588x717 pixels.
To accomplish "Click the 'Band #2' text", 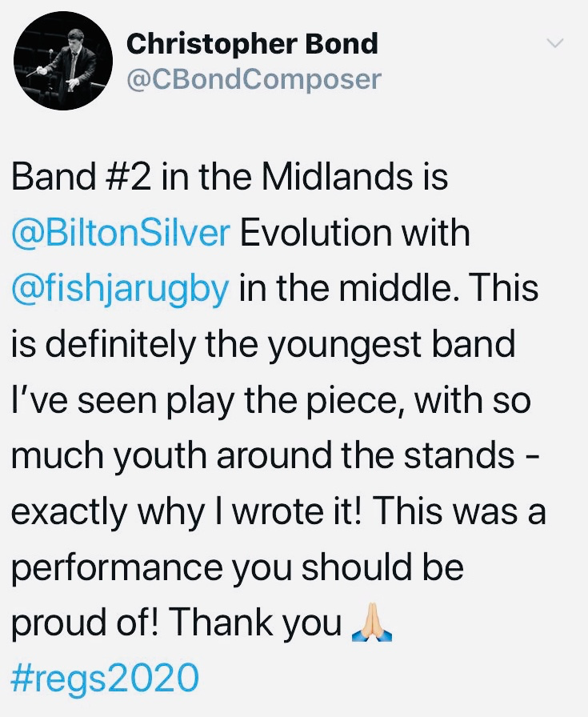I will 81,178.
